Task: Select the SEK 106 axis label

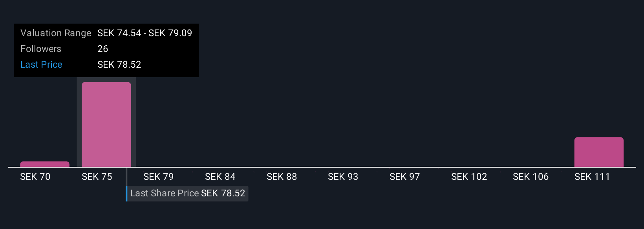Action: pyautogui.click(x=531, y=177)
